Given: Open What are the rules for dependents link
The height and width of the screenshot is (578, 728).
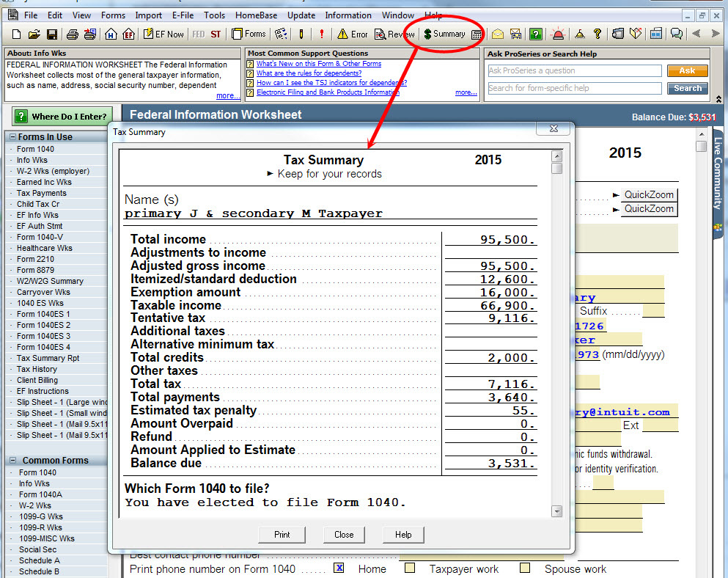Looking at the screenshot, I should click(309, 73).
